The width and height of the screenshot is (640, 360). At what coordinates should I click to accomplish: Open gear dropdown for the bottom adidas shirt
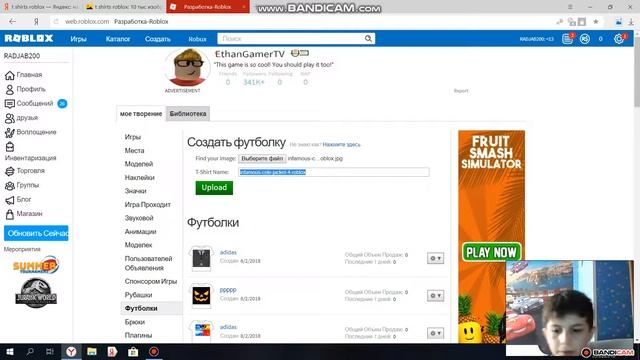pos(436,333)
